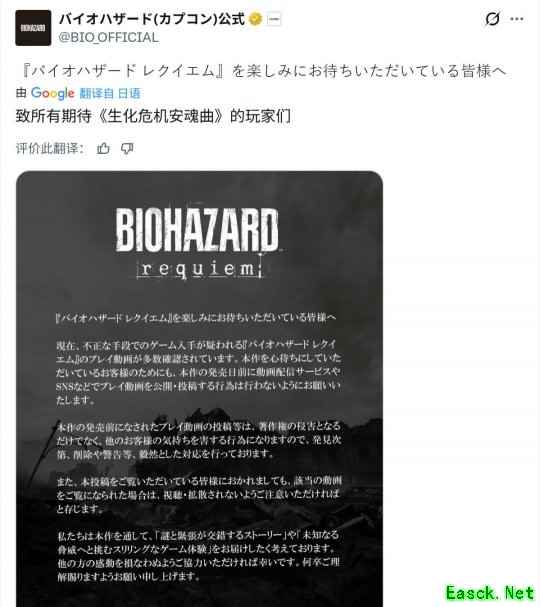Click the 翻译自 日语 link
Viewport: 540px width, 607px height.
click(x=110, y=93)
